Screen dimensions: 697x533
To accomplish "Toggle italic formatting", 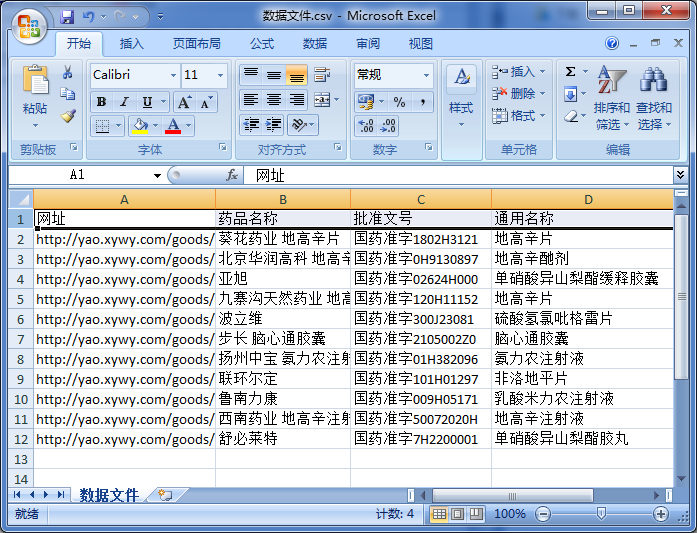I will pyautogui.click(x=124, y=102).
